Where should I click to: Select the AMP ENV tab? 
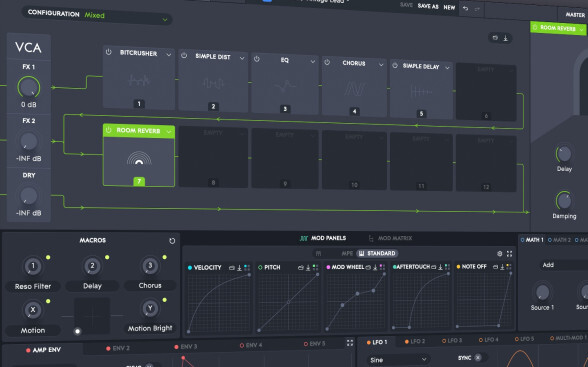pyautogui.click(x=43, y=350)
